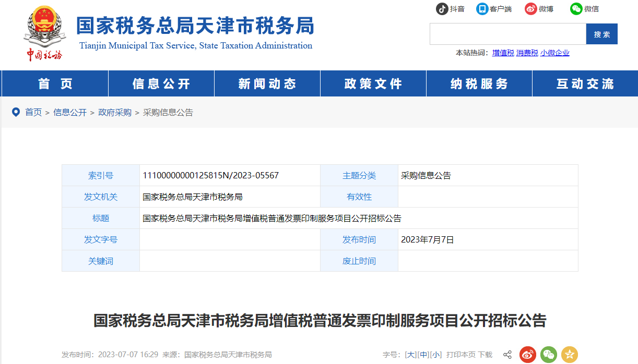Image resolution: width=638 pixels, height=364 pixels.
Task: Click inside the site search input box
Action: point(507,34)
